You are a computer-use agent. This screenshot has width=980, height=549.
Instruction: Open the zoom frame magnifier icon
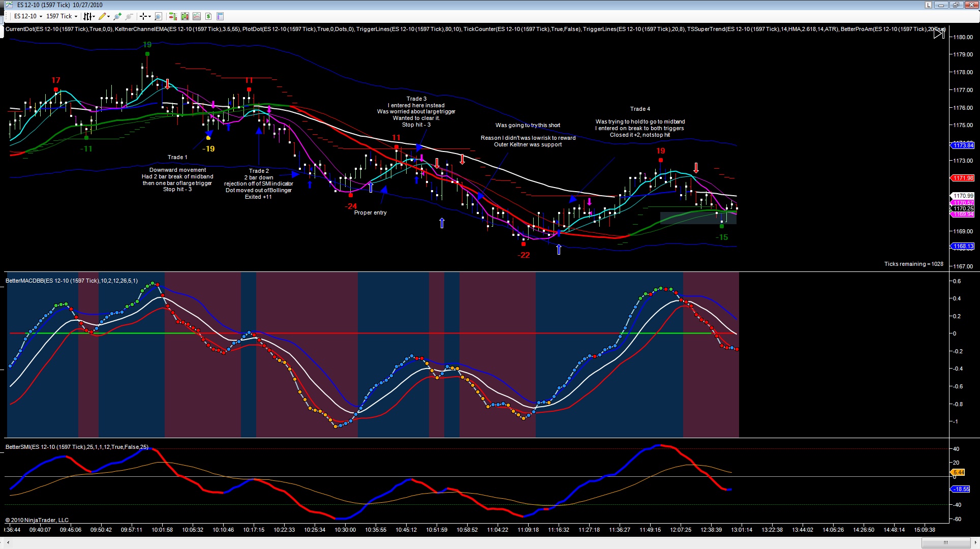tap(159, 16)
